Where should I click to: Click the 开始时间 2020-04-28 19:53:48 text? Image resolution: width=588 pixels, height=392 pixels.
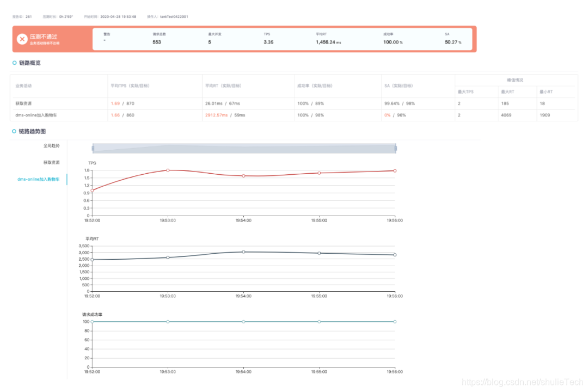pyautogui.click(x=110, y=17)
